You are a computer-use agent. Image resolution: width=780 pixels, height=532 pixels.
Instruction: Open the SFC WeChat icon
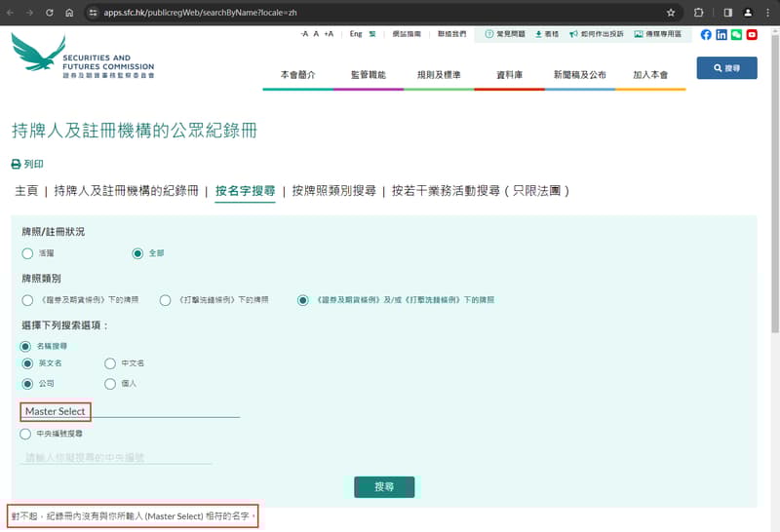coord(736,34)
